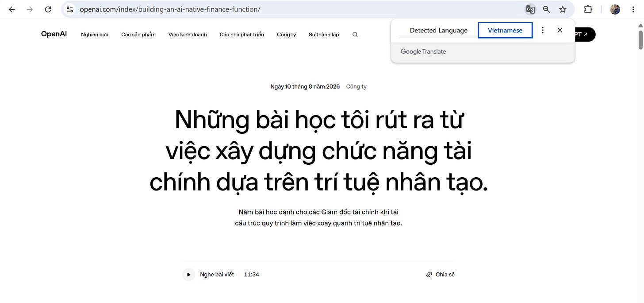Open the Công ty navigation menu
644x303 pixels.
coord(287,35)
